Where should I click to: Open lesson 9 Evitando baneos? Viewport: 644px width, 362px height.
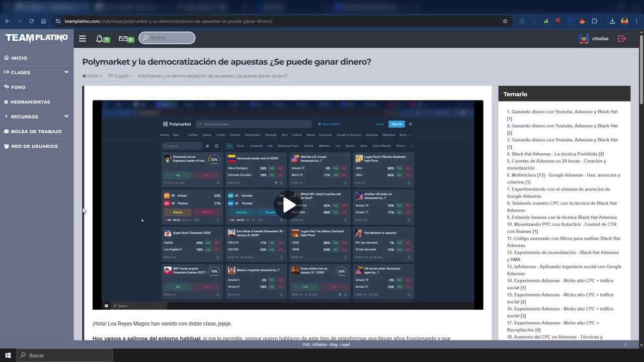click(561, 217)
